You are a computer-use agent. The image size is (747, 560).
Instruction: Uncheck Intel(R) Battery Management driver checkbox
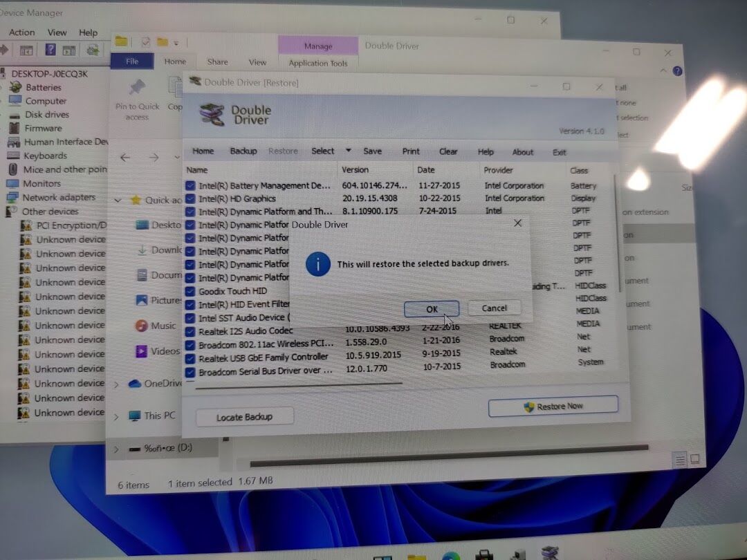(190, 186)
